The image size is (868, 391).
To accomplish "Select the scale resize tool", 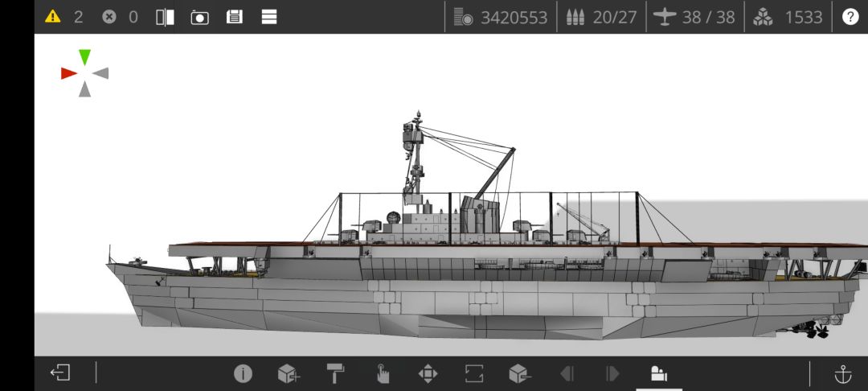I will pyautogui.click(x=474, y=374).
